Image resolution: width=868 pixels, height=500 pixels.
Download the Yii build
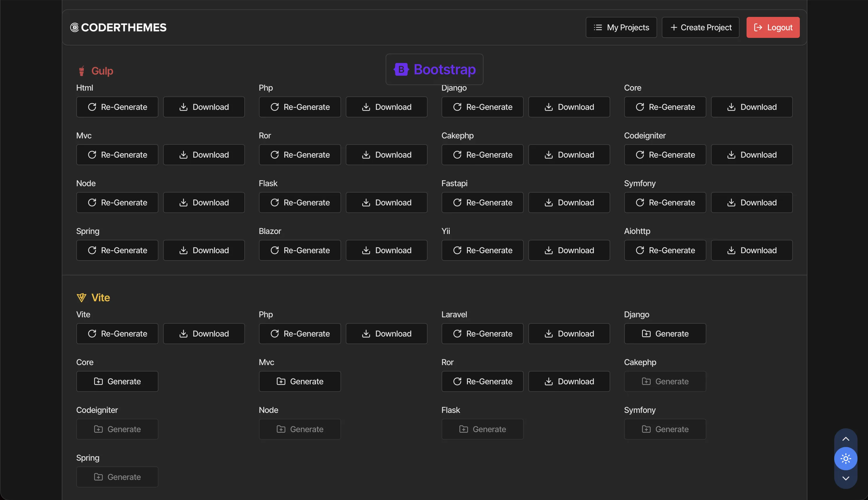tap(569, 250)
